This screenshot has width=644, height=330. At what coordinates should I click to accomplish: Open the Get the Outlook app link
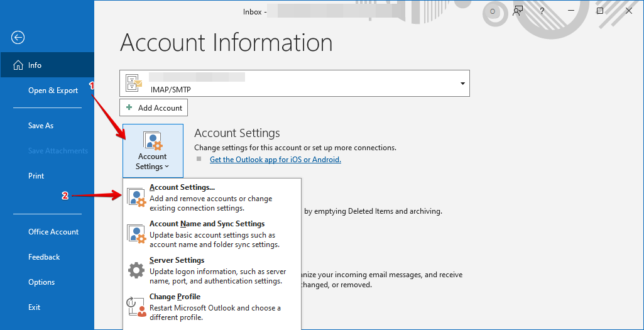click(275, 160)
